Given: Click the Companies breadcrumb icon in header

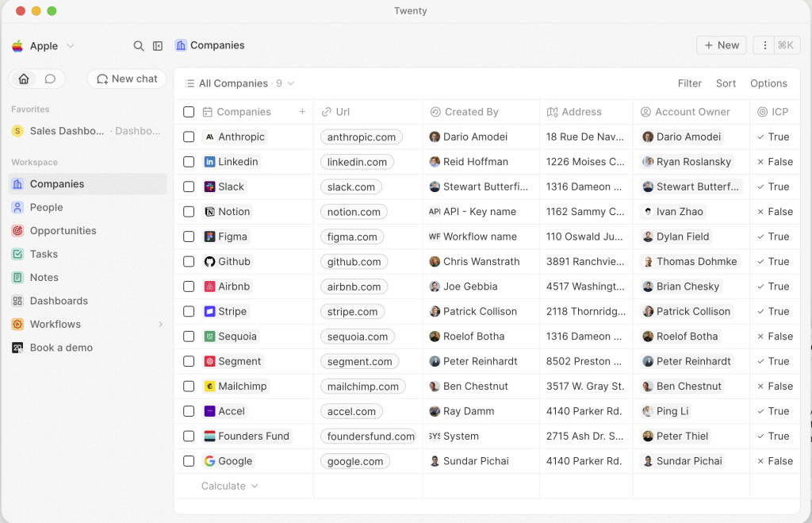Looking at the screenshot, I should (x=181, y=45).
